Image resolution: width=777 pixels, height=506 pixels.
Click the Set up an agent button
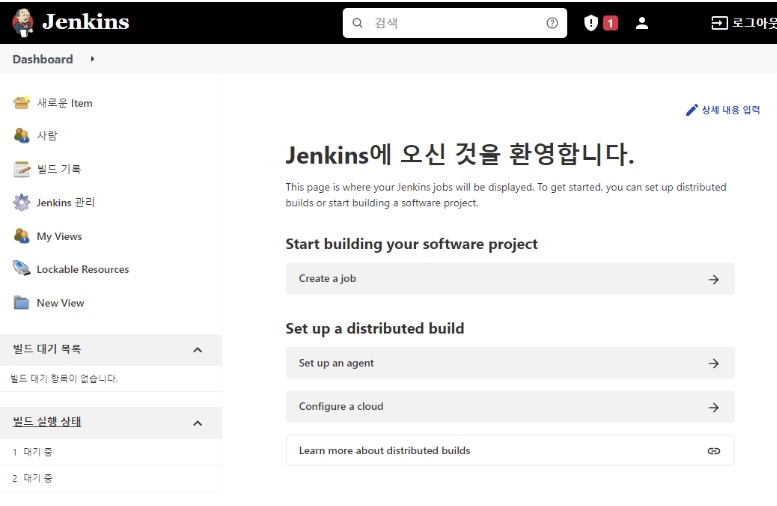510,363
